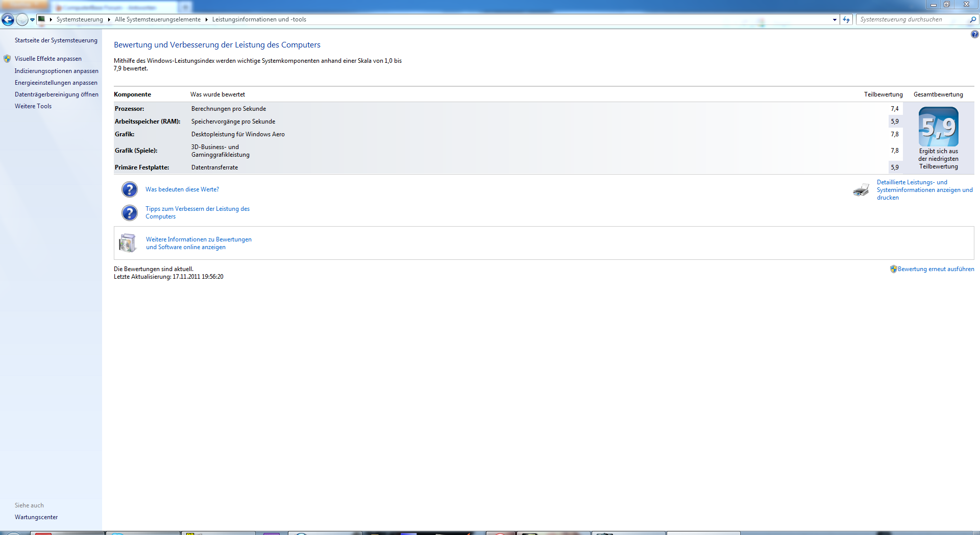Screen dimensions: 980x535
Task: Open Tipps zum Verbessern der Leistung link
Action: (x=198, y=212)
